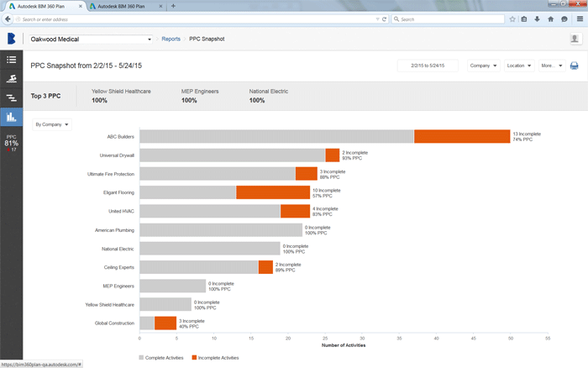Open the More options dropdown
This screenshot has width=588, height=368.
coord(551,66)
